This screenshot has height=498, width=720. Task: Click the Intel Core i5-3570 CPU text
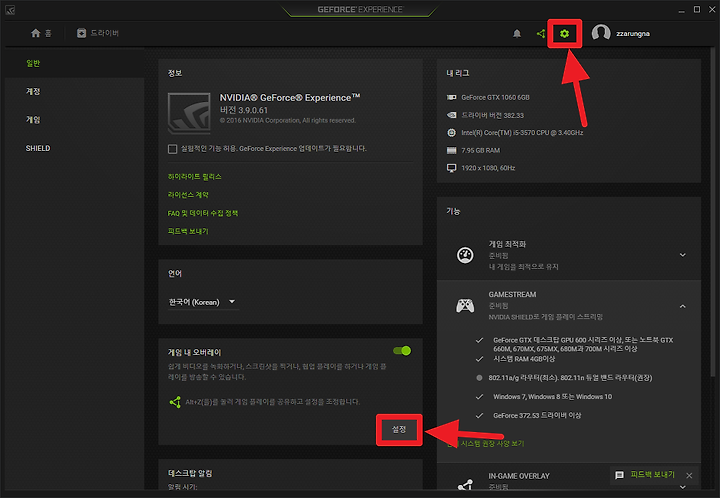(522, 133)
